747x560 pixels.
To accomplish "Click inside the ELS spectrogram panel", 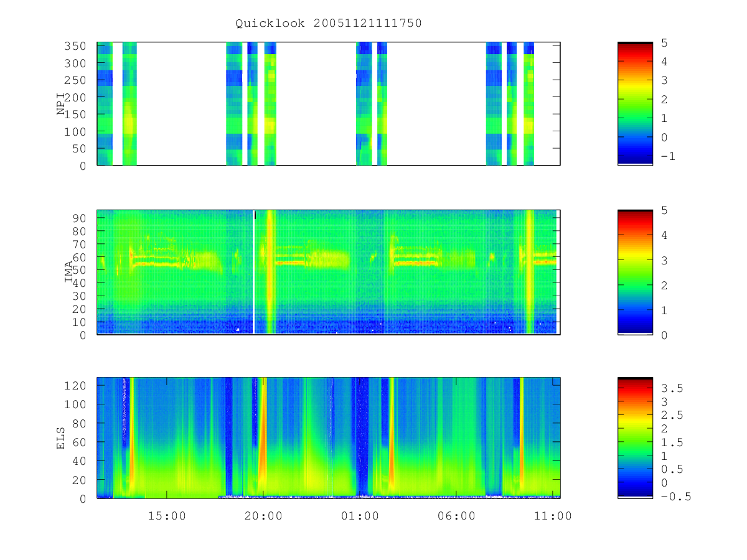I will point(329,438).
